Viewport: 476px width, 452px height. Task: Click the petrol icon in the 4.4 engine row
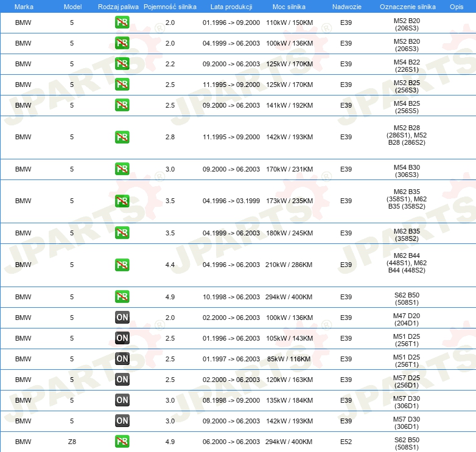click(122, 265)
